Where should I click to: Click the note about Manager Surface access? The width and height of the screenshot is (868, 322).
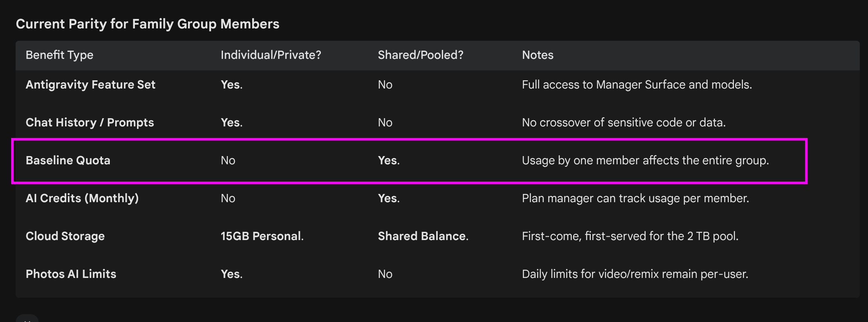(637, 85)
